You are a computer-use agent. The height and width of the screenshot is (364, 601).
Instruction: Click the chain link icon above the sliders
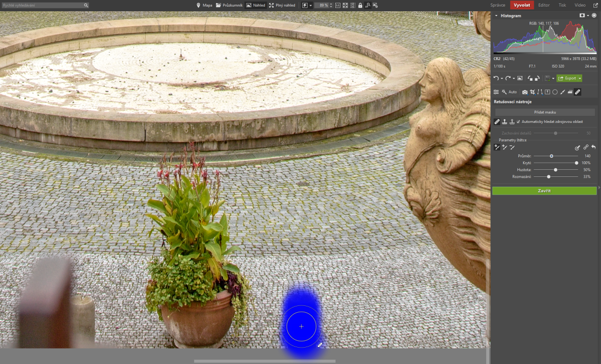click(586, 147)
